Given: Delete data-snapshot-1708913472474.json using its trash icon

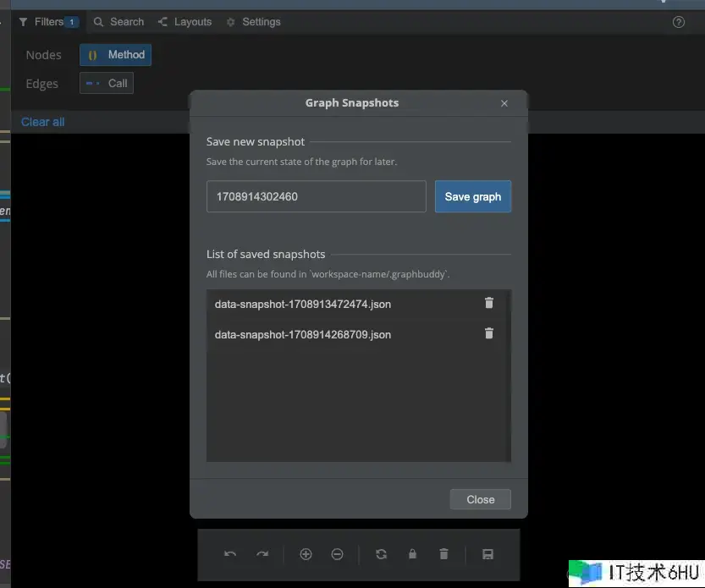Looking at the screenshot, I should tap(488, 303).
